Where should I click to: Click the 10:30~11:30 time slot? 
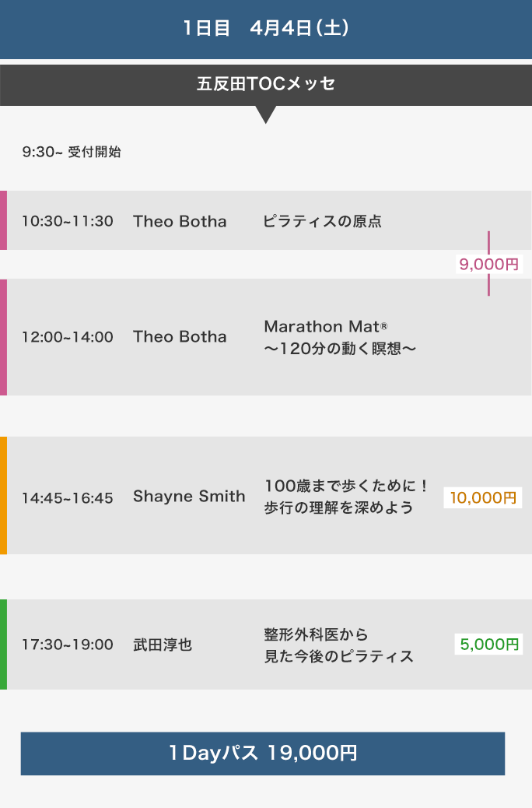(x=68, y=221)
